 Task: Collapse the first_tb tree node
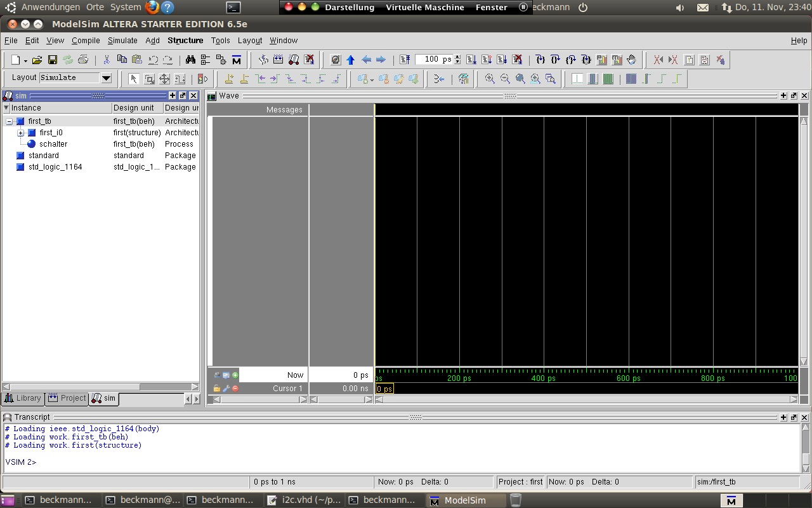(10, 121)
